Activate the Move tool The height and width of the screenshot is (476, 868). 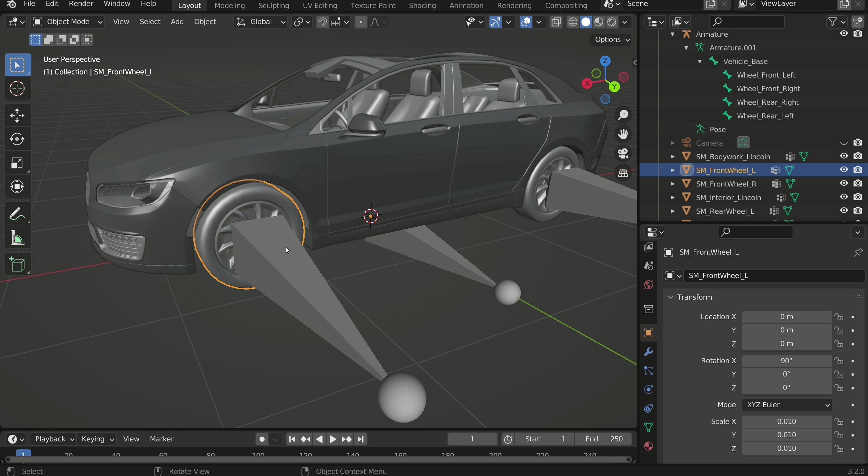pyautogui.click(x=17, y=116)
